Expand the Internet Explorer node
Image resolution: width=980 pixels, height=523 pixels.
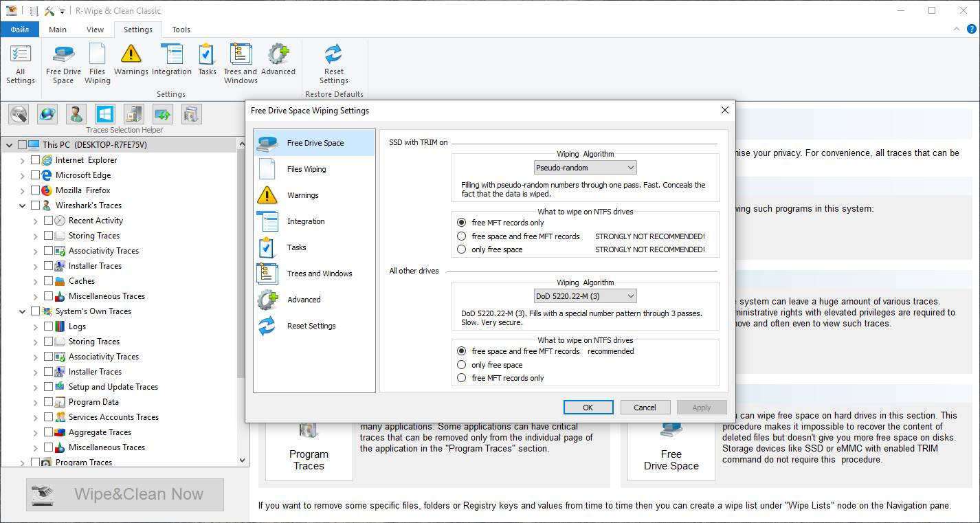23,160
